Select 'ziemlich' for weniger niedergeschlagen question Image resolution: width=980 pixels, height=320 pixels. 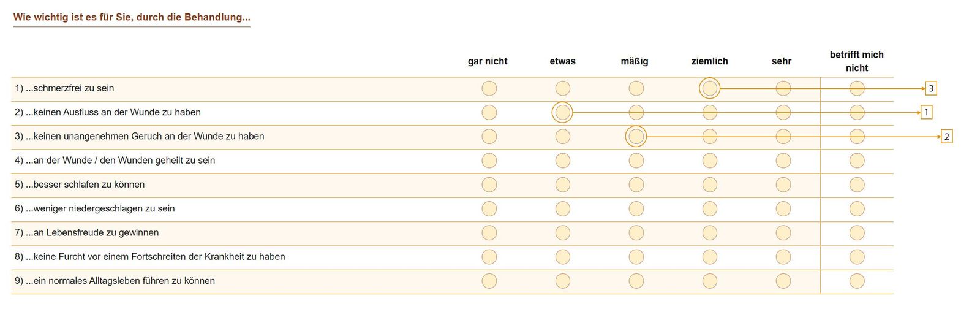(x=709, y=208)
